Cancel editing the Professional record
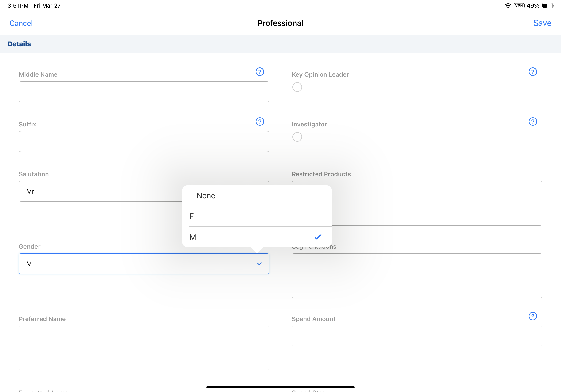The image size is (561, 392). pyautogui.click(x=21, y=23)
